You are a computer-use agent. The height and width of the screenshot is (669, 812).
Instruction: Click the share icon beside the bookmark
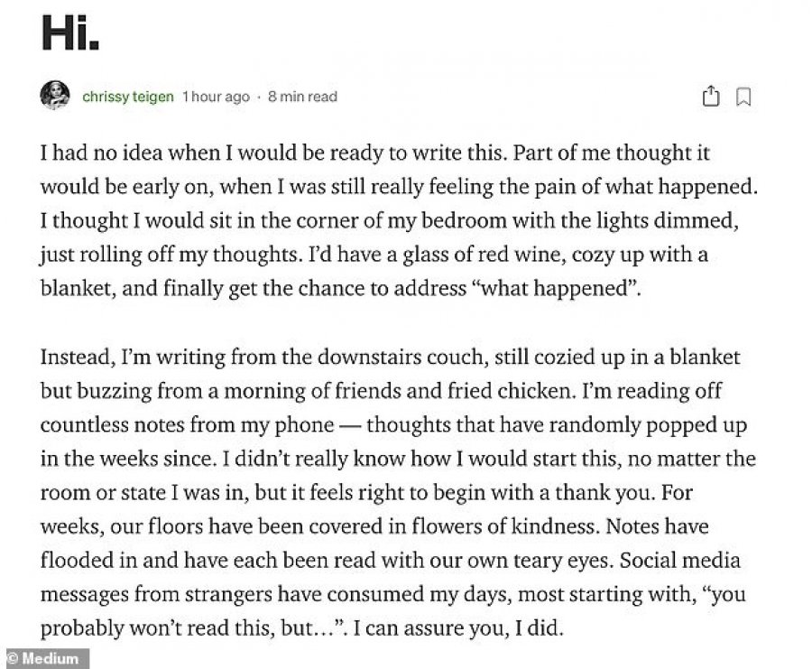pyautogui.click(x=711, y=96)
